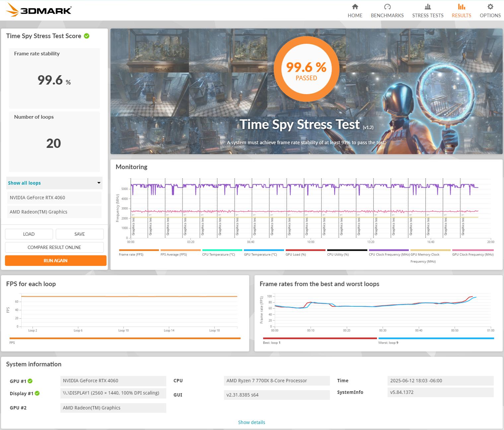504x430 pixels.
Task: Click the green check next to Stress Test Score
Action: point(87,36)
